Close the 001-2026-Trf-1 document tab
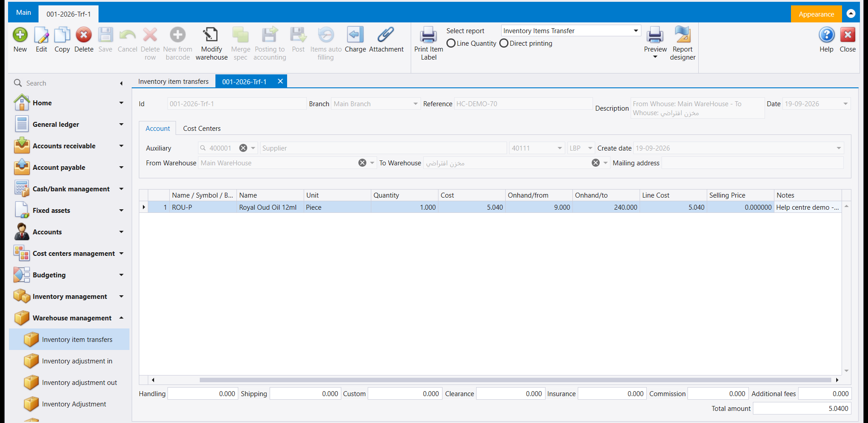Viewport: 868px width, 423px height. tap(280, 81)
